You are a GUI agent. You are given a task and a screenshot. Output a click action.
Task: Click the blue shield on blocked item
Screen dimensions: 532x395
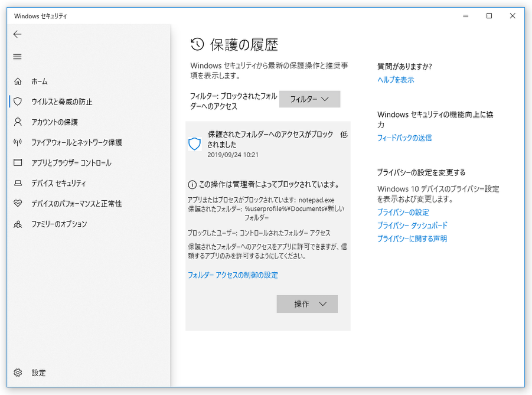click(x=195, y=144)
